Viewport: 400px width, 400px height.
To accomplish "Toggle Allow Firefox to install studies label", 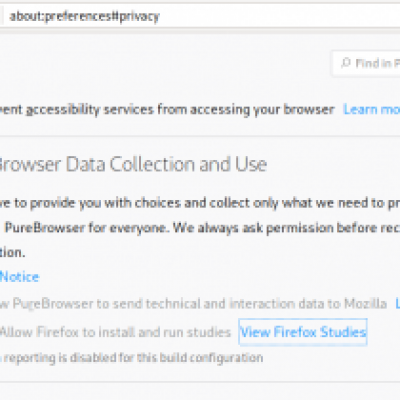I will coord(115,332).
